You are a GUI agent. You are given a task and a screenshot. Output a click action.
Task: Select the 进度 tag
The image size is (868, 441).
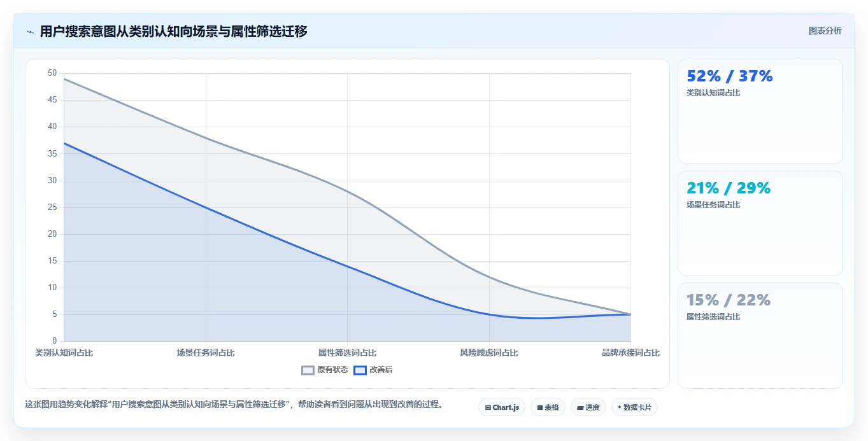(x=588, y=407)
